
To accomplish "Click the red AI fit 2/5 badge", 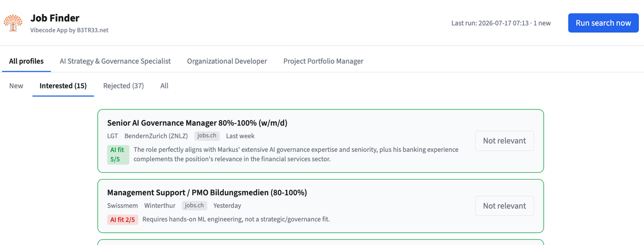I will click(x=123, y=219).
